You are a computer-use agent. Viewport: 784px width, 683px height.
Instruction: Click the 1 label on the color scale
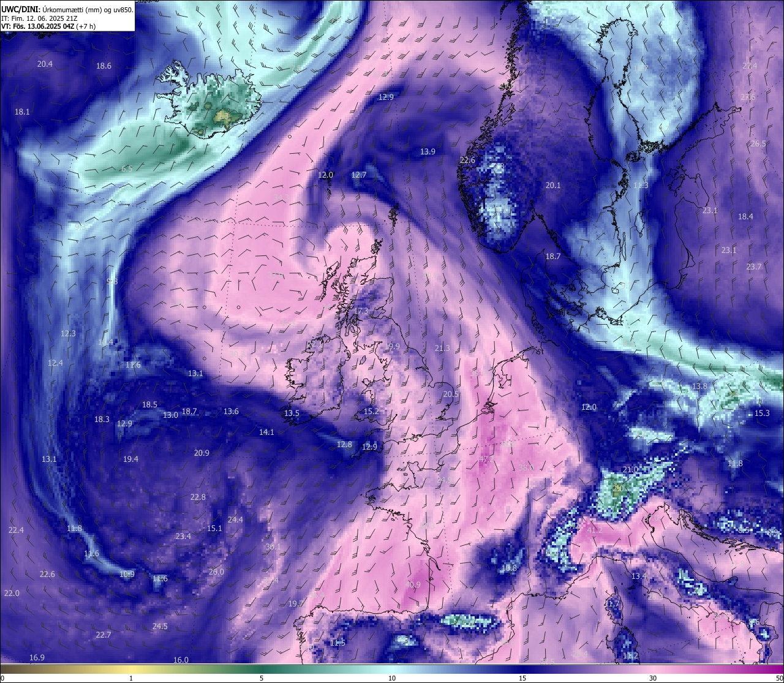click(x=131, y=678)
